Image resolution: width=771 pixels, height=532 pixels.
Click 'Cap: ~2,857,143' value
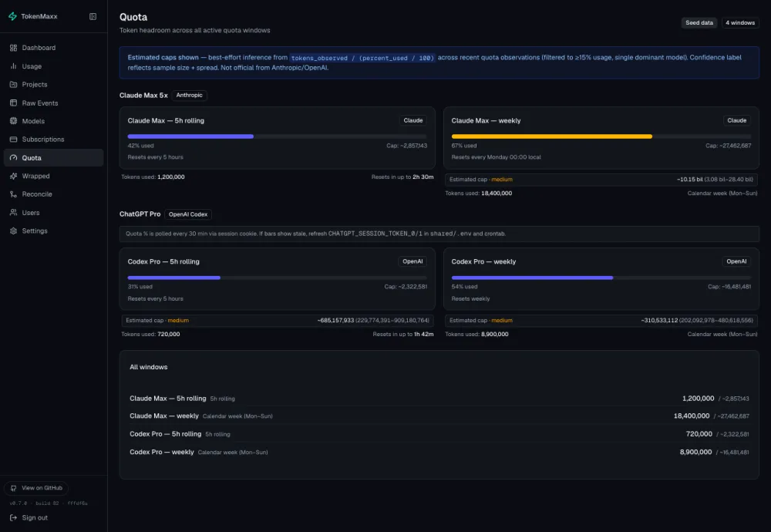pyautogui.click(x=406, y=146)
